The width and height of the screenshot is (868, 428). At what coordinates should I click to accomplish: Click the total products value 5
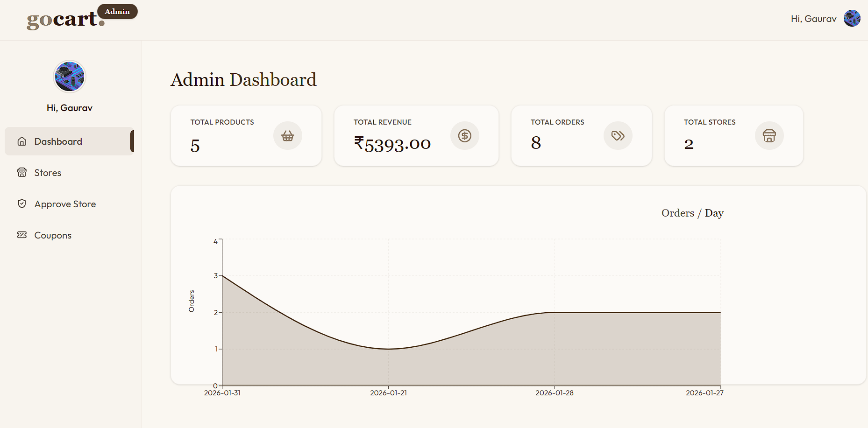tap(195, 146)
